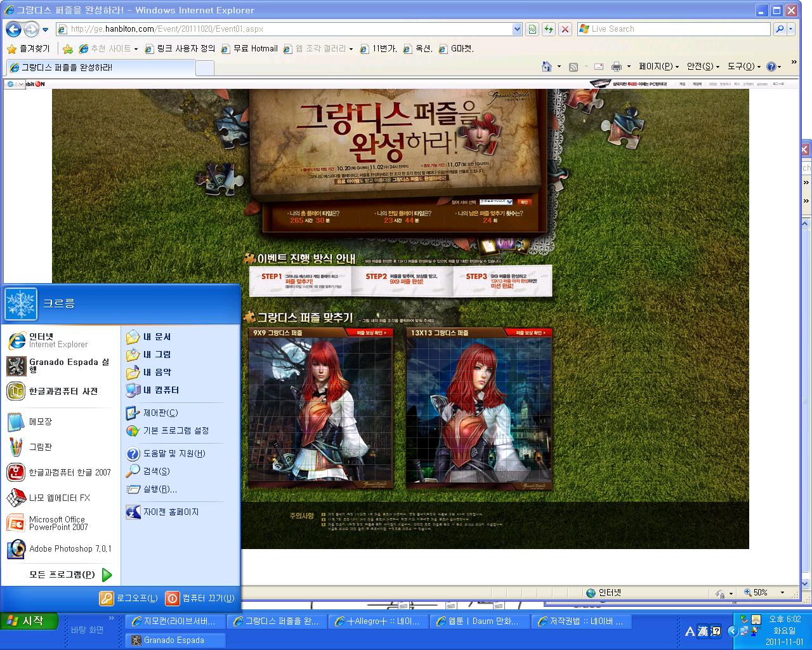Viewport: 812px width, 650px height.
Task: Expand address bar history dropdown
Action: coord(517,29)
